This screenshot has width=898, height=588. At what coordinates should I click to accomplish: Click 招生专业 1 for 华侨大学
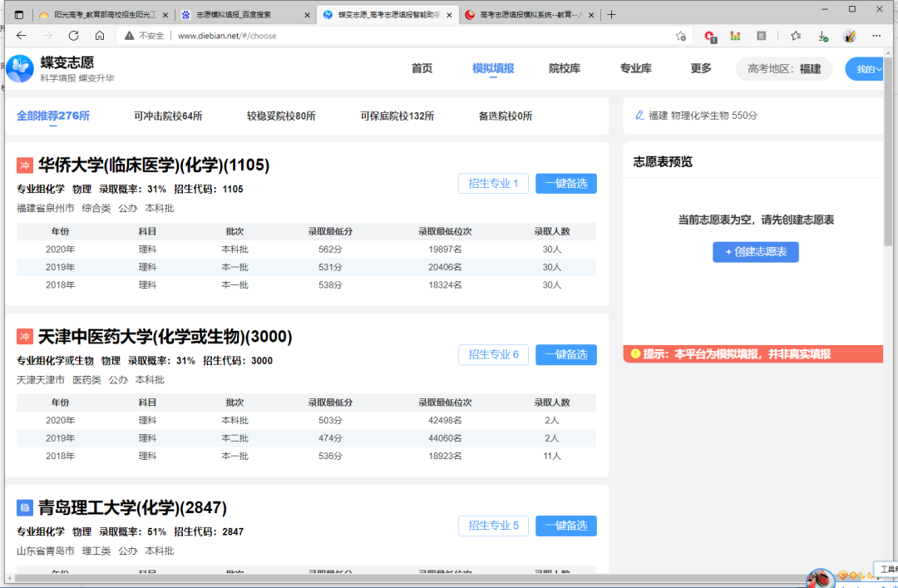493,183
